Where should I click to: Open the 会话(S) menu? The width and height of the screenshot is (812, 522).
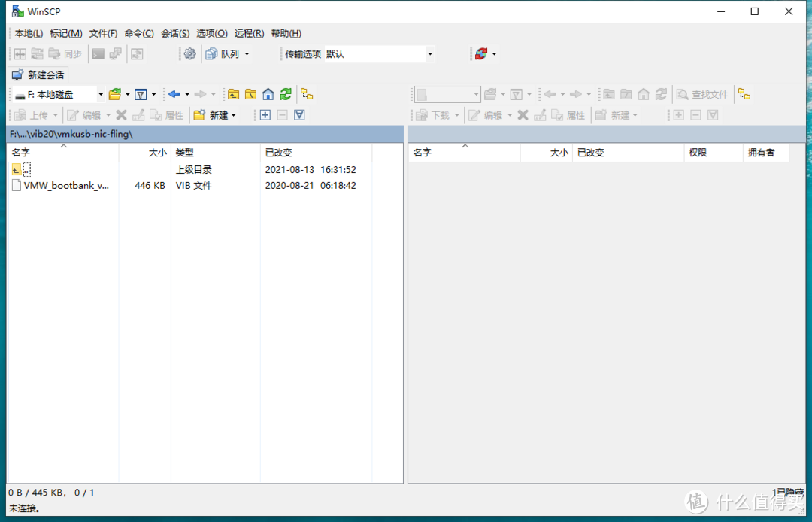tap(175, 33)
